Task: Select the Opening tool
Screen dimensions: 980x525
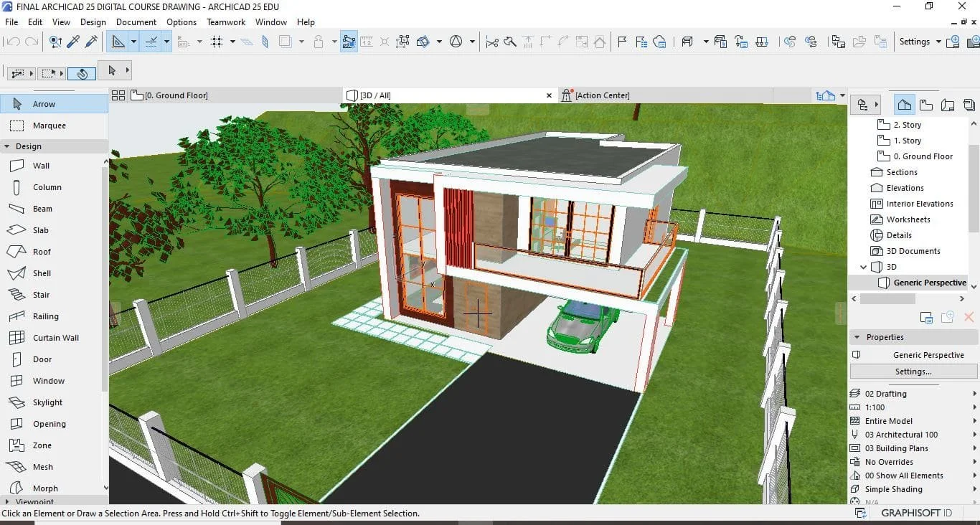Action: click(50, 424)
